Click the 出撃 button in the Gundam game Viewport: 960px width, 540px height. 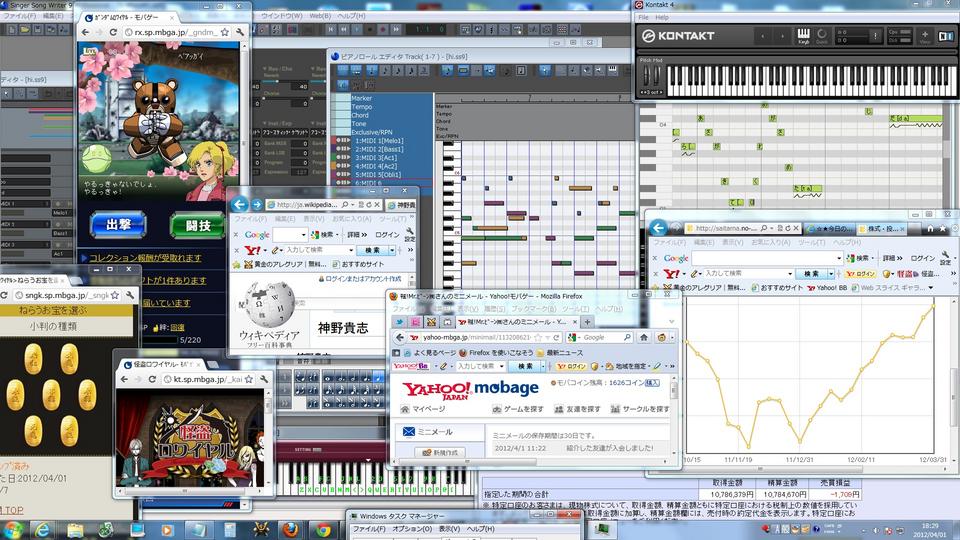(118, 225)
